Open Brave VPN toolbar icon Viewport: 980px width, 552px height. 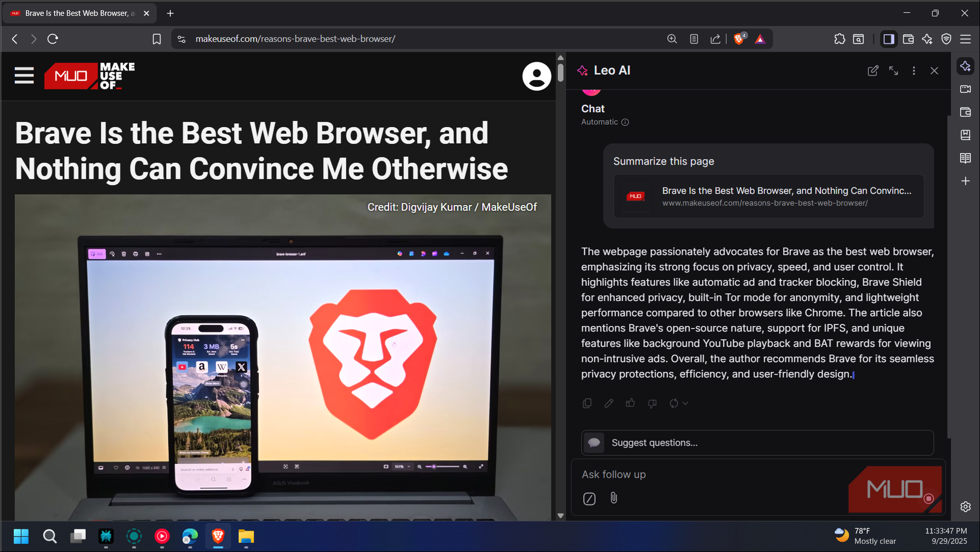(946, 39)
